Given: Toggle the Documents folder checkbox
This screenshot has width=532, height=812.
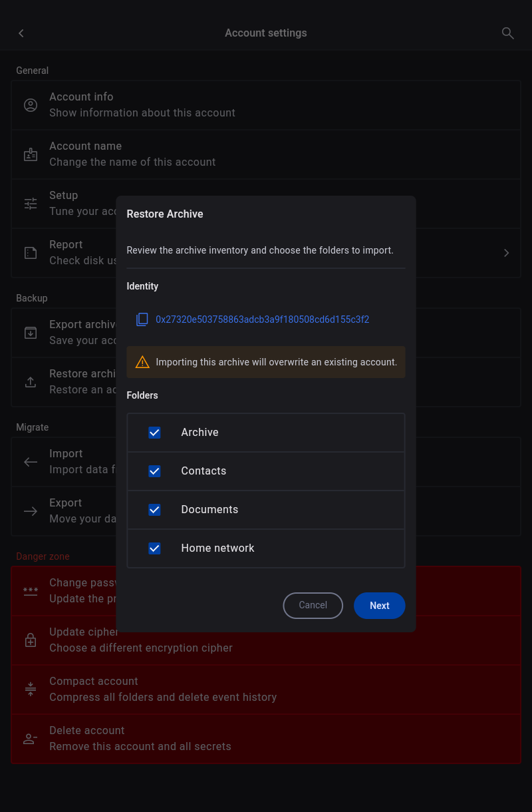Looking at the screenshot, I should (x=154, y=510).
